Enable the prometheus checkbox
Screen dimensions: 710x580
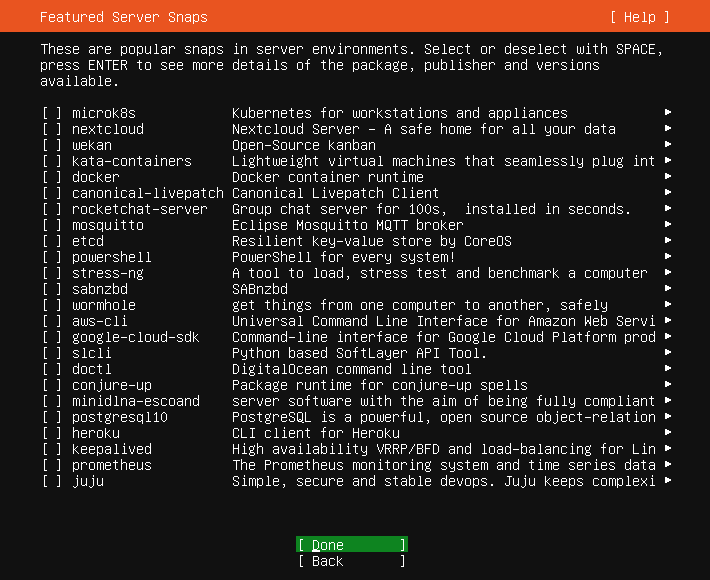coord(52,465)
